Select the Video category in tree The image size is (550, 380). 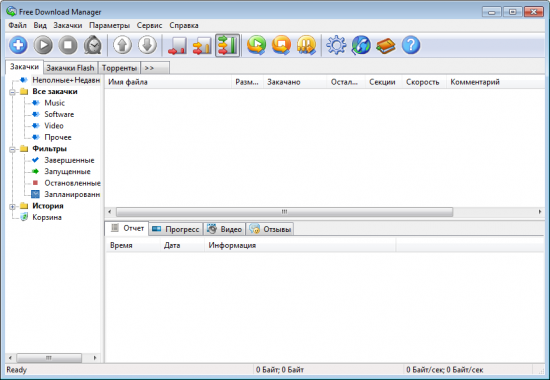point(54,126)
